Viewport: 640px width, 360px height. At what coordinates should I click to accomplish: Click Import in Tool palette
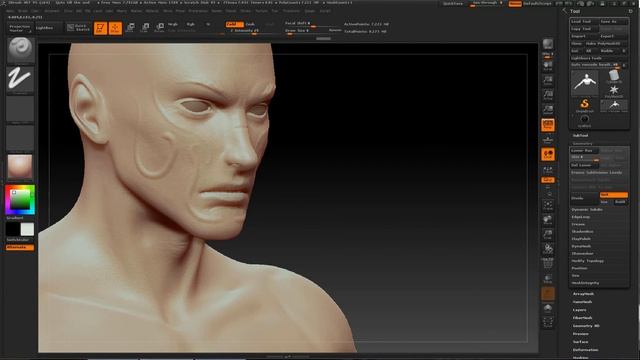(x=584, y=36)
